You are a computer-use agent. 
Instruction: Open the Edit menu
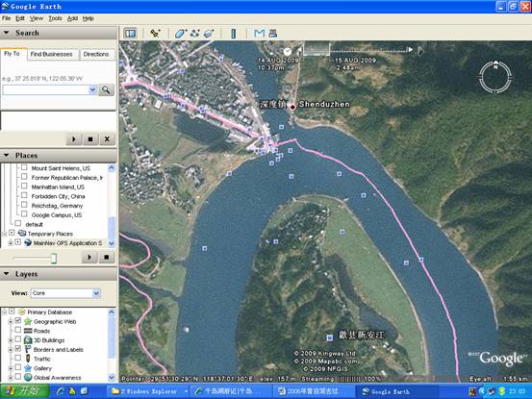pyautogui.click(x=20, y=18)
